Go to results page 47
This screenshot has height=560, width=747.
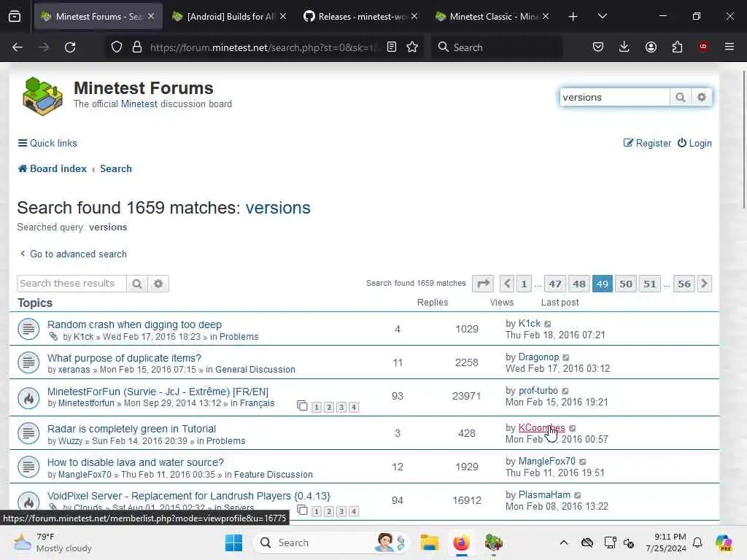(555, 284)
